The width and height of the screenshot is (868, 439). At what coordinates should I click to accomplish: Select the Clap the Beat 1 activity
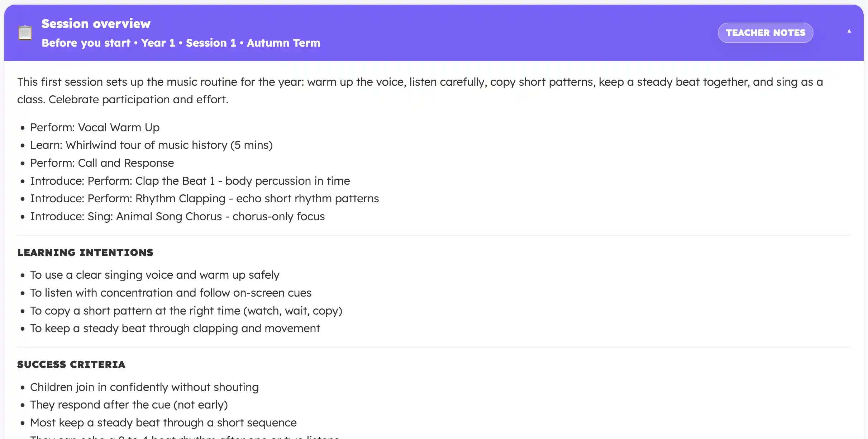point(190,181)
